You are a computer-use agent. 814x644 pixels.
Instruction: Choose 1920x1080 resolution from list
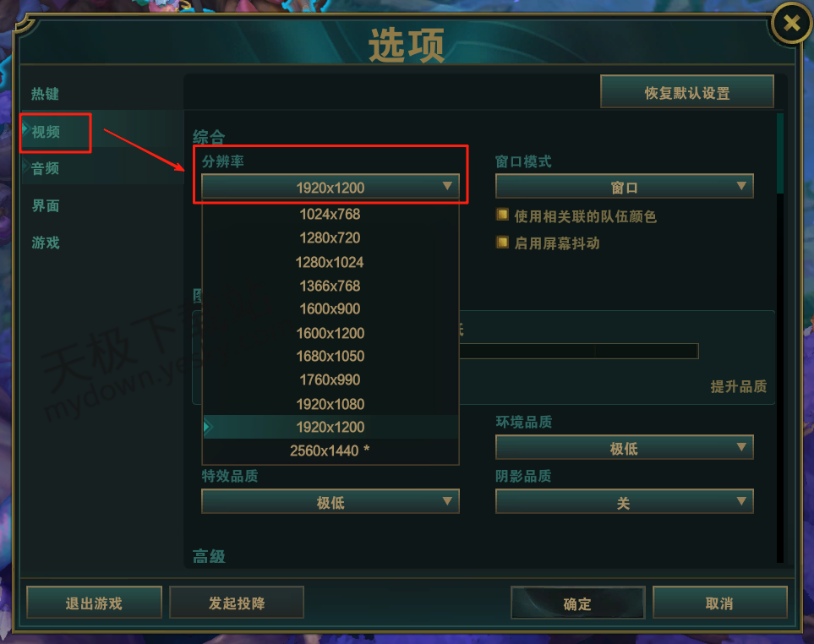331,404
